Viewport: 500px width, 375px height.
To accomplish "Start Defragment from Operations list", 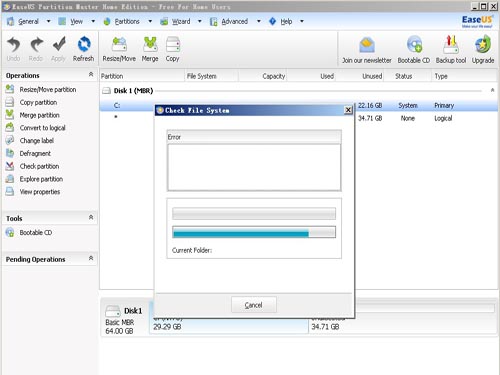I will point(35,153).
